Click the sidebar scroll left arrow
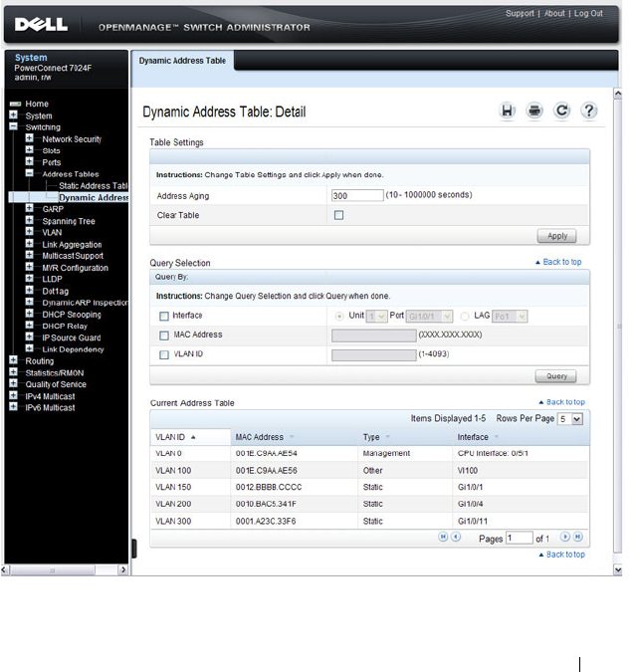The width and height of the screenshot is (638, 672). 5,569
